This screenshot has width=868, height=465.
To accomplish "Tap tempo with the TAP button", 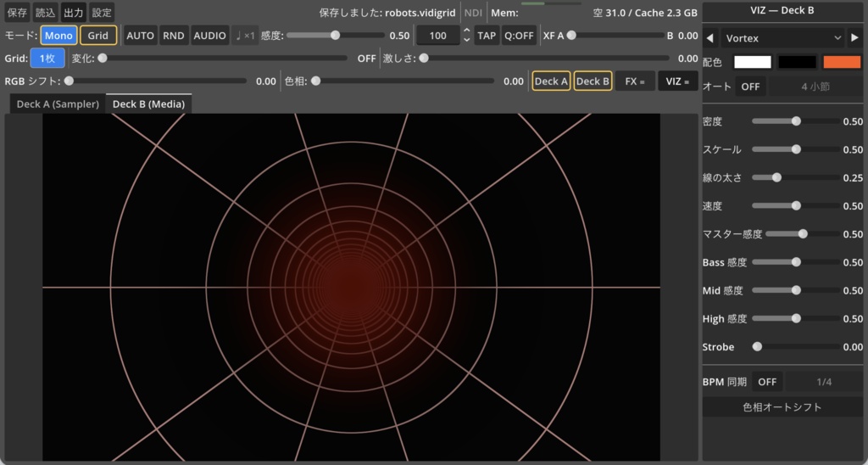I will coord(487,36).
